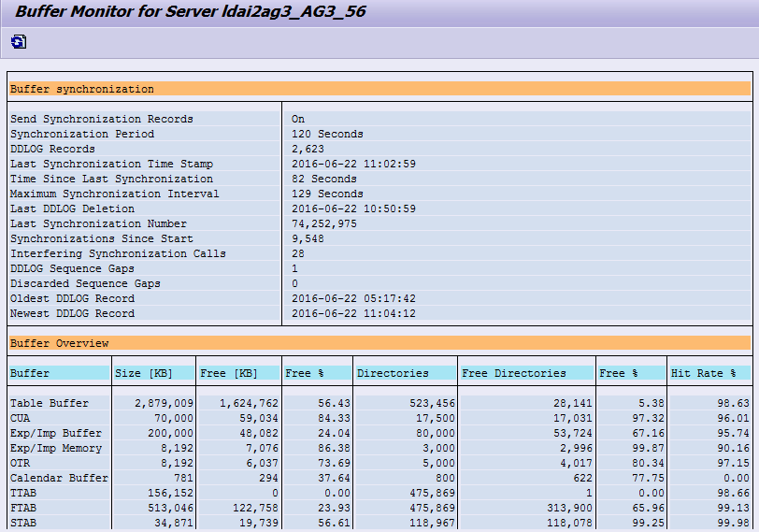Click the Time Since Last Synchronization row label
The width and height of the screenshot is (759, 532).
[x=112, y=180]
